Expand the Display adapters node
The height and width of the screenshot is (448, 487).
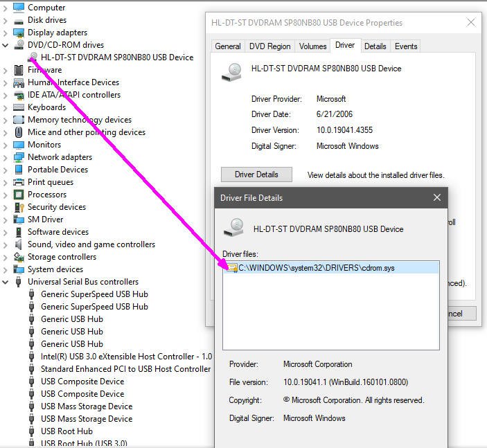coord(5,33)
